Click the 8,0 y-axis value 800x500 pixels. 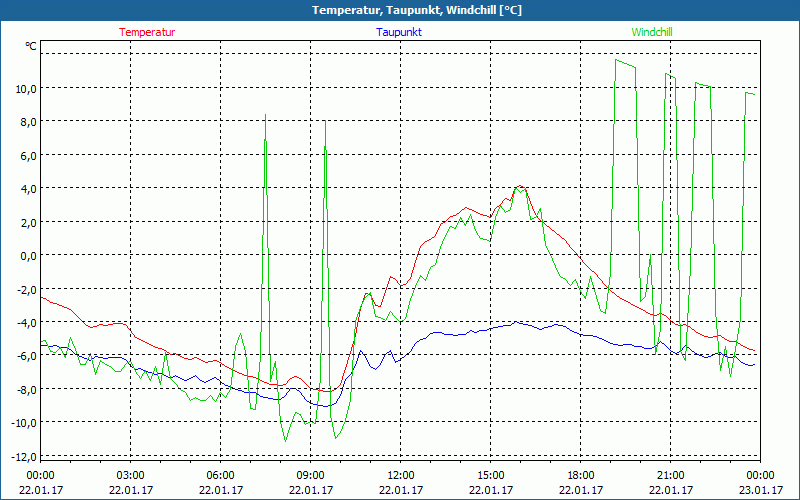[28, 122]
